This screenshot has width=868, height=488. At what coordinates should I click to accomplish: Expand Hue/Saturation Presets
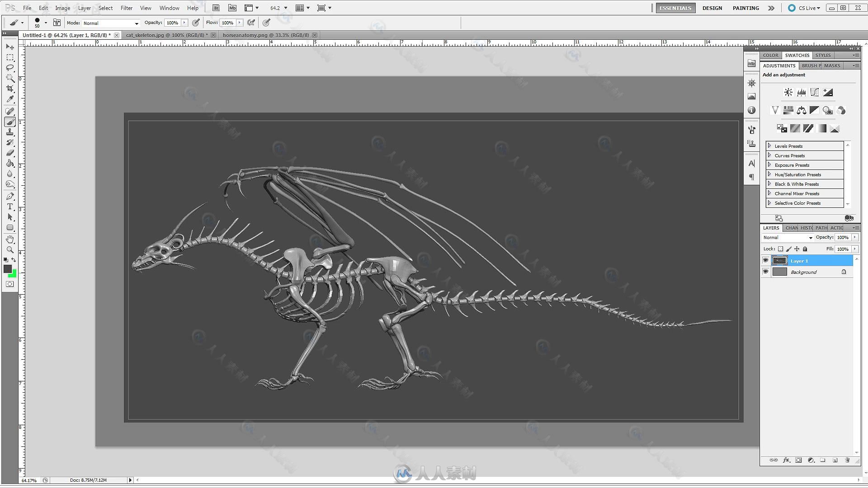pyautogui.click(x=769, y=174)
